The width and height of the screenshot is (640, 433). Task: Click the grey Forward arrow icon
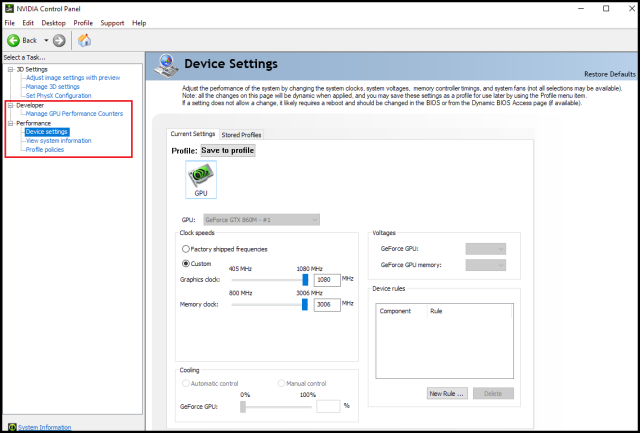pos(59,40)
